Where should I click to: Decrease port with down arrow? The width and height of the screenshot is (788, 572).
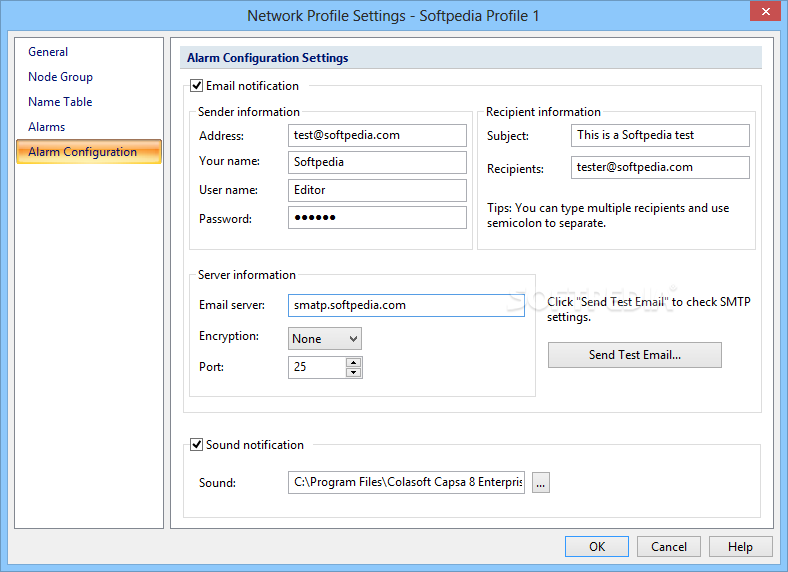pos(354,372)
